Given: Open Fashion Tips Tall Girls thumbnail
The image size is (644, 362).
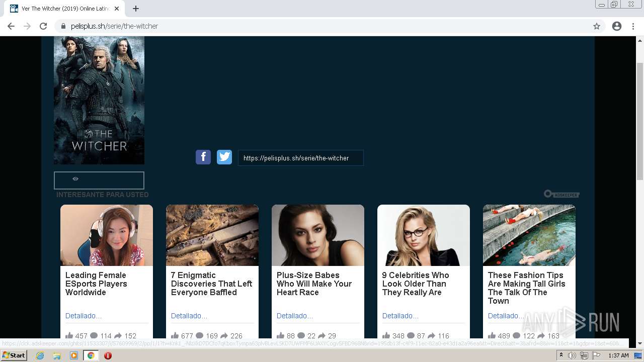Looking at the screenshot, I should coord(529,235).
